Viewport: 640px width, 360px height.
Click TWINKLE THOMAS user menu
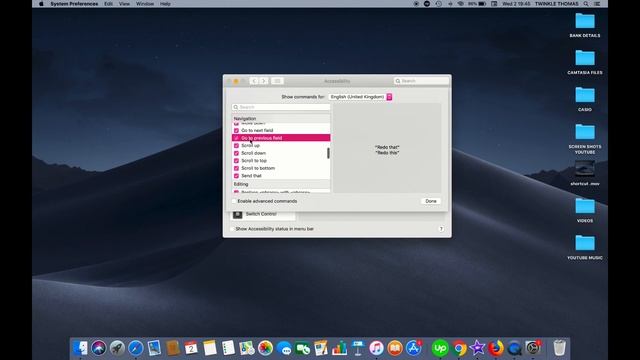(557, 4)
